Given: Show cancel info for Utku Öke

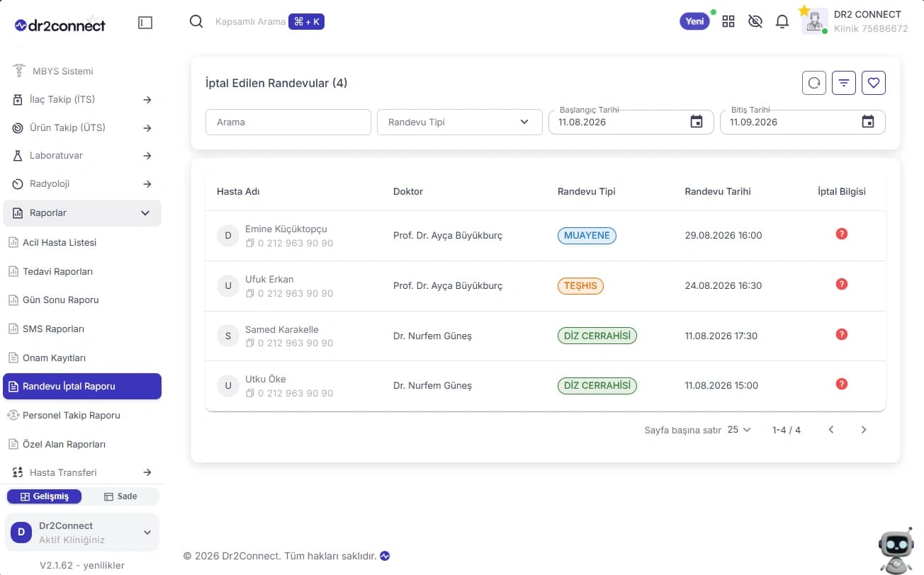Looking at the screenshot, I should (842, 384).
